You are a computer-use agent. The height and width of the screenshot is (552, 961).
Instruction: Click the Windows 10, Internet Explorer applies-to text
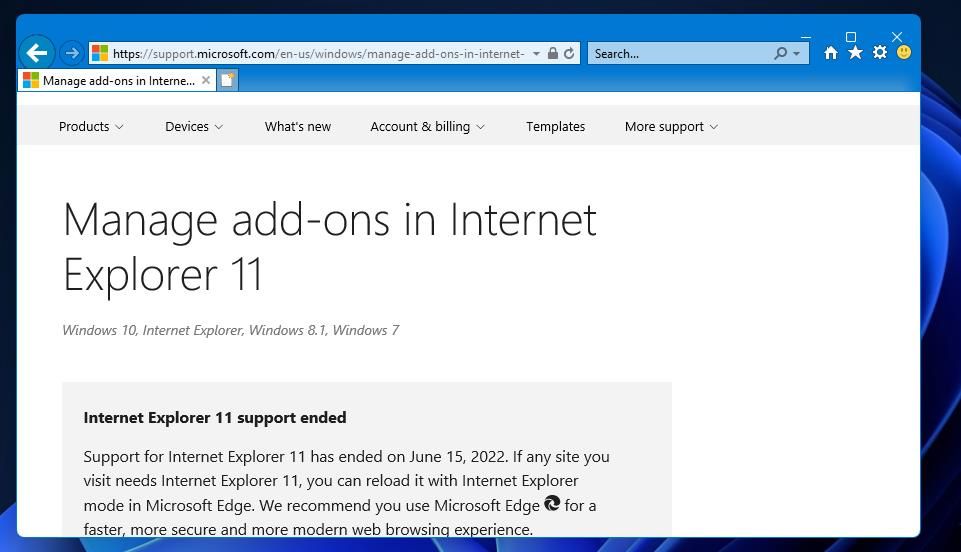point(230,330)
